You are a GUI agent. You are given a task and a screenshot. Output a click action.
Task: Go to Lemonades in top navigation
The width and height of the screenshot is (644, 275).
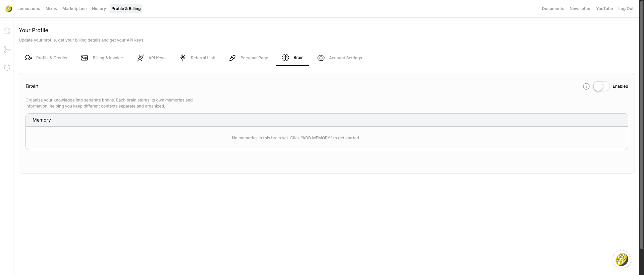click(29, 9)
